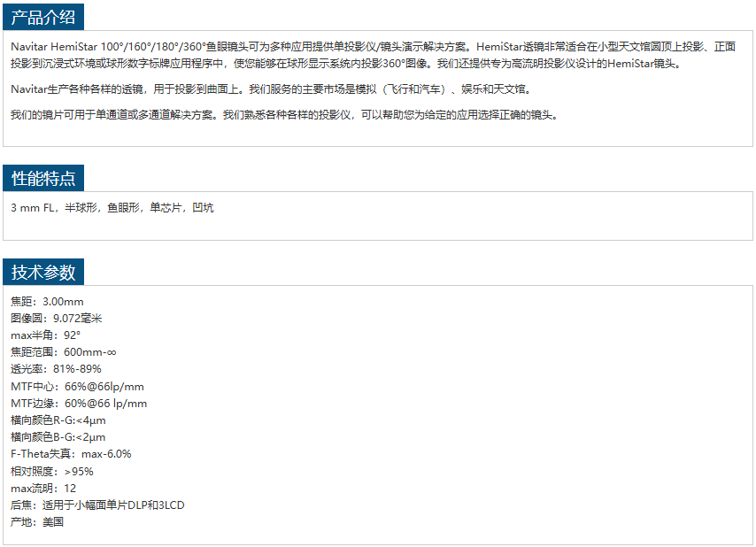This screenshot has height=547, width=756.
Task: Click the 产品介绍 section header
Action: tap(43, 16)
